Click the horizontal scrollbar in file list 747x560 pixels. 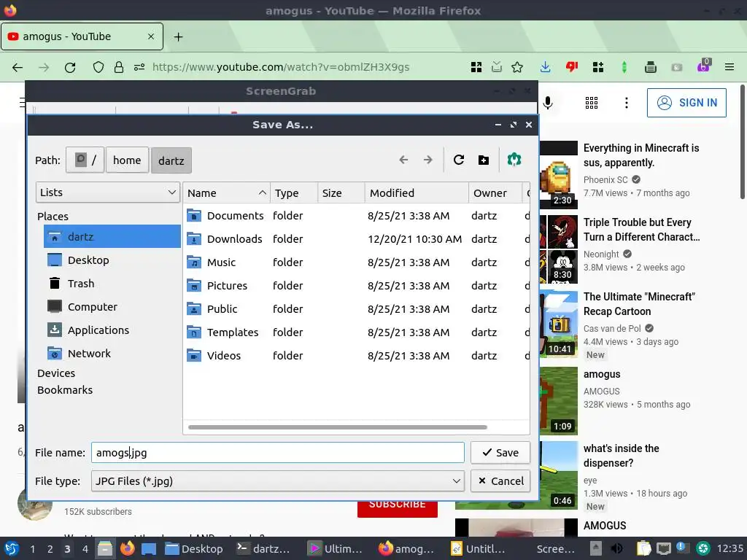[337, 427]
